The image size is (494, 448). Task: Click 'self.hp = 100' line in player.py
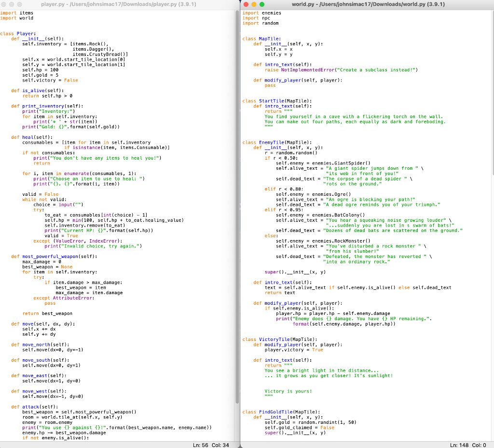[41, 70]
